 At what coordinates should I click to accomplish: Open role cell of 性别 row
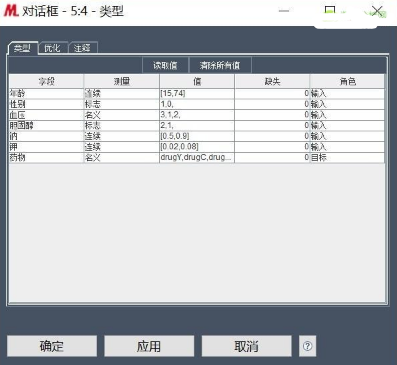(347, 104)
